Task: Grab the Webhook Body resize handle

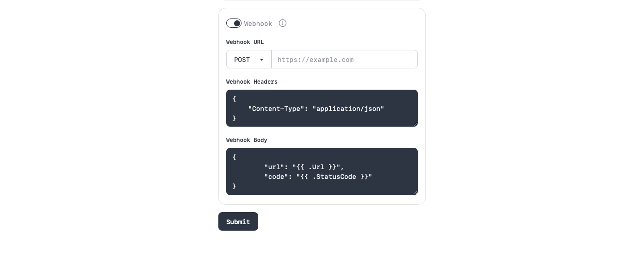Action: click(415, 192)
